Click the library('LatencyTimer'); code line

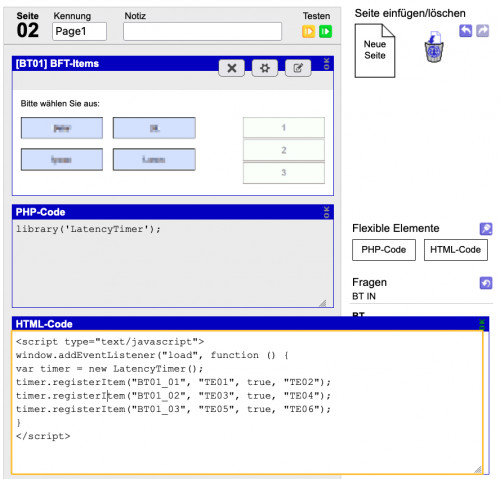click(88, 229)
